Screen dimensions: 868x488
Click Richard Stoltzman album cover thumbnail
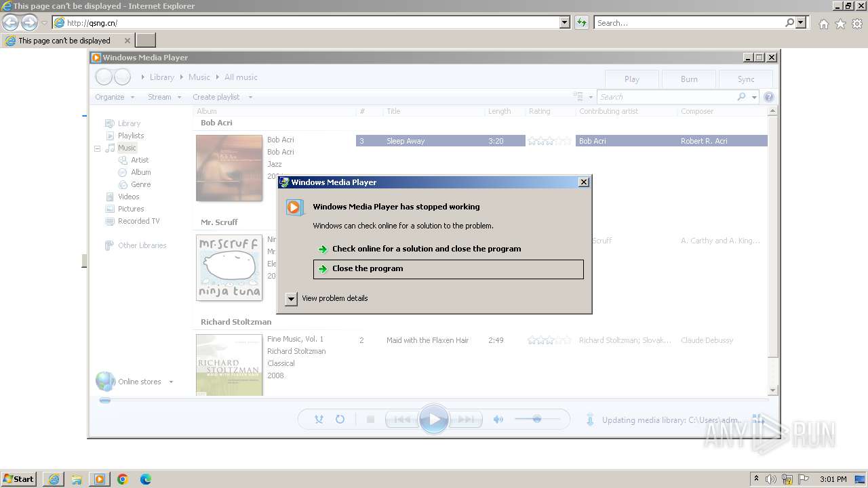229,365
